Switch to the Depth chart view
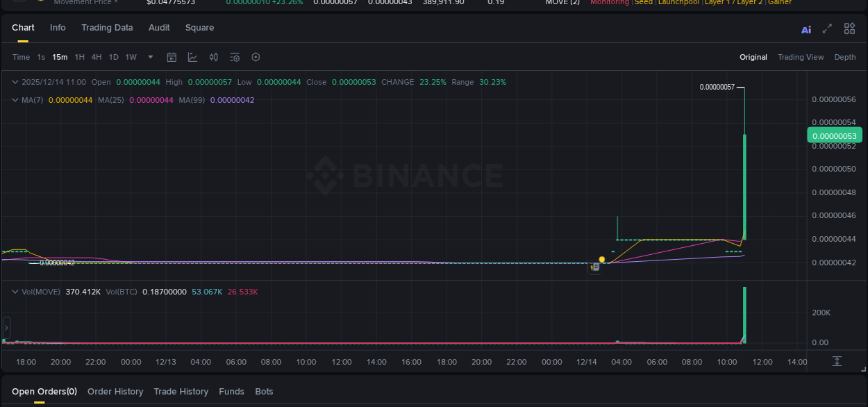 pos(845,57)
